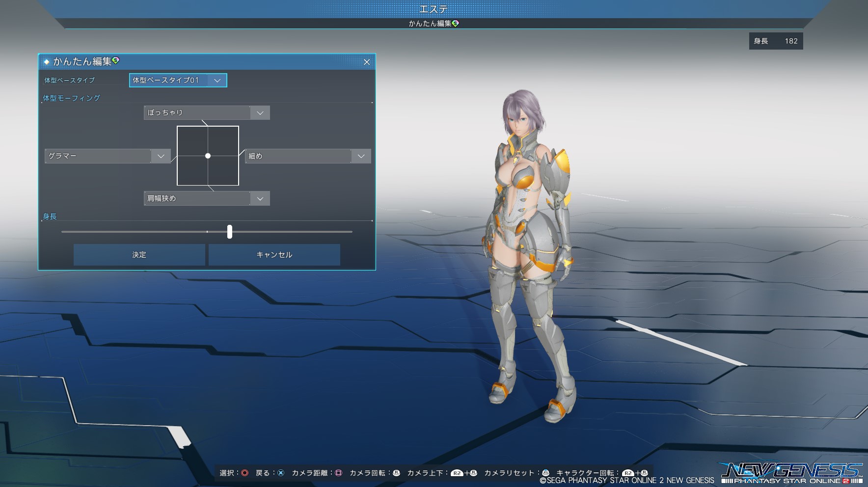Click the pink square カメラ距離 button icon

click(338, 473)
